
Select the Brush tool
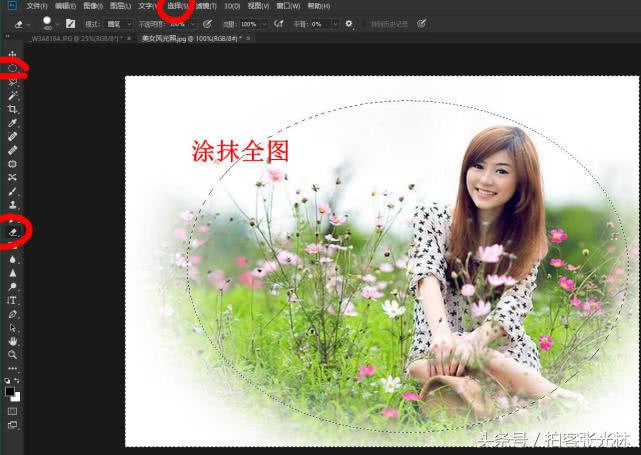(x=13, y=191)
